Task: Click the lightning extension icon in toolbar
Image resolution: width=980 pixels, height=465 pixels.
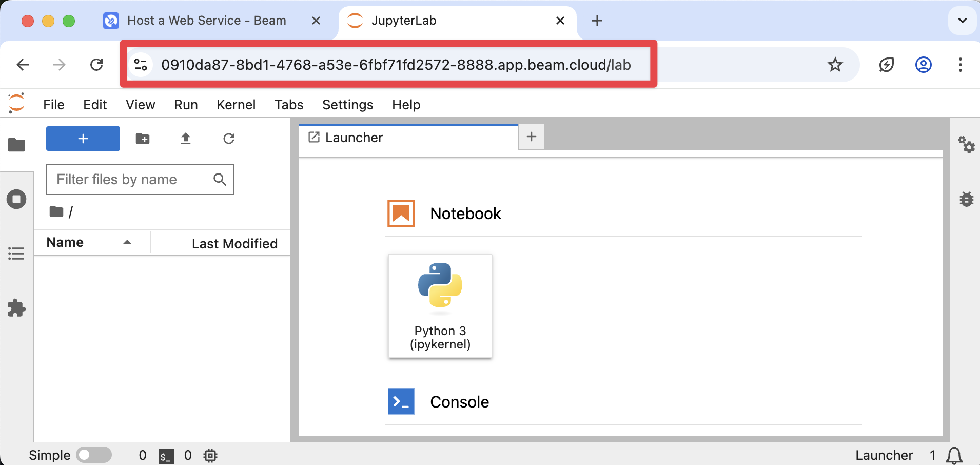Action: [887, 65]
